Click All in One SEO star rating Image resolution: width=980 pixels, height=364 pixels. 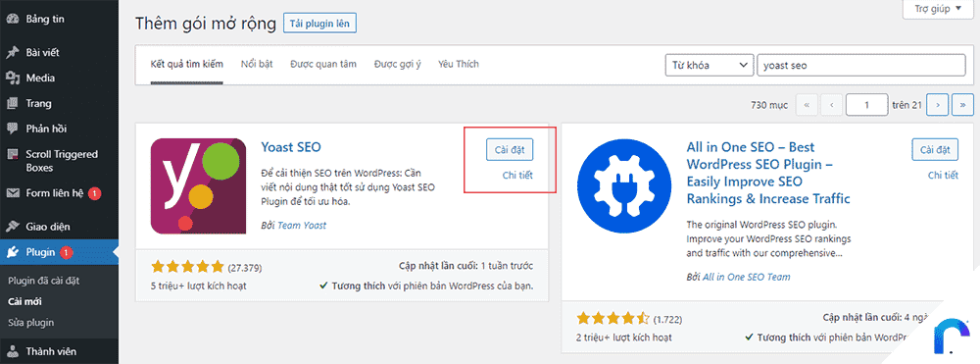pos(613,319)
